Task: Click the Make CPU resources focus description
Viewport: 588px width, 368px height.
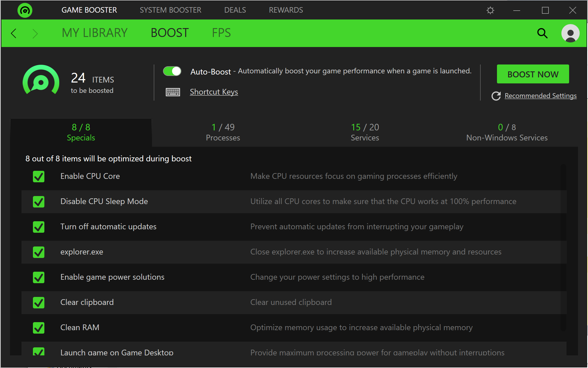Action: pyautogui.click(x=354, y=176)
